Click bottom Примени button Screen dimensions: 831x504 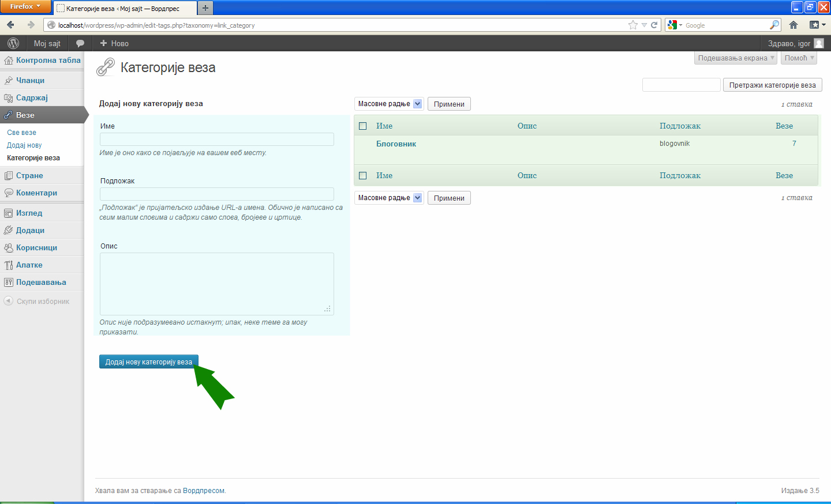[449, 198]
